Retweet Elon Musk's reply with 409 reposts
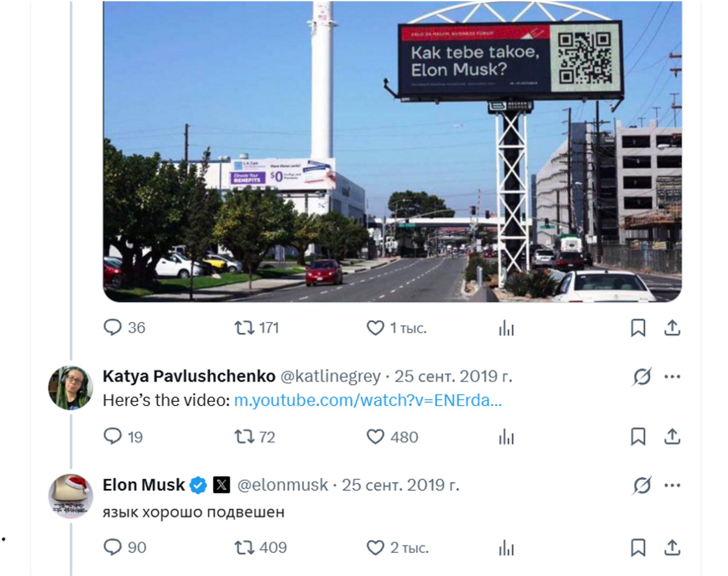Image resolution: width=728 pixels, height=576 pixels. [261, 547]
